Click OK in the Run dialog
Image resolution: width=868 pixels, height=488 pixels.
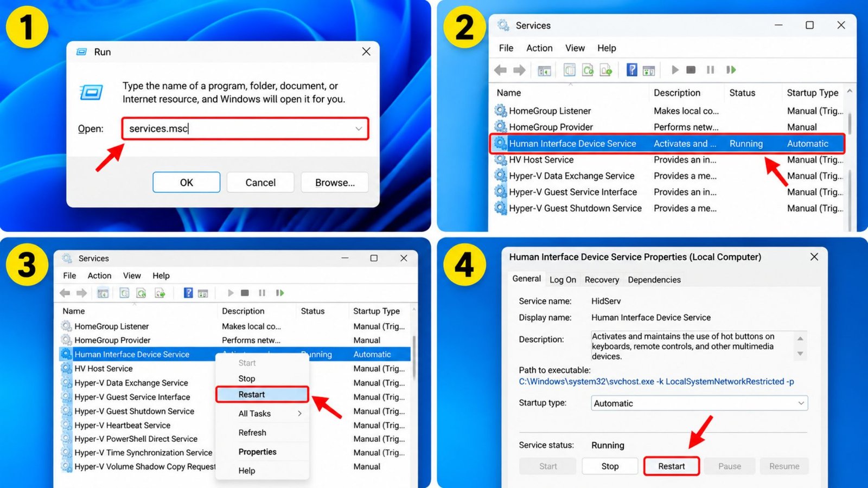(x=186, y=182)
